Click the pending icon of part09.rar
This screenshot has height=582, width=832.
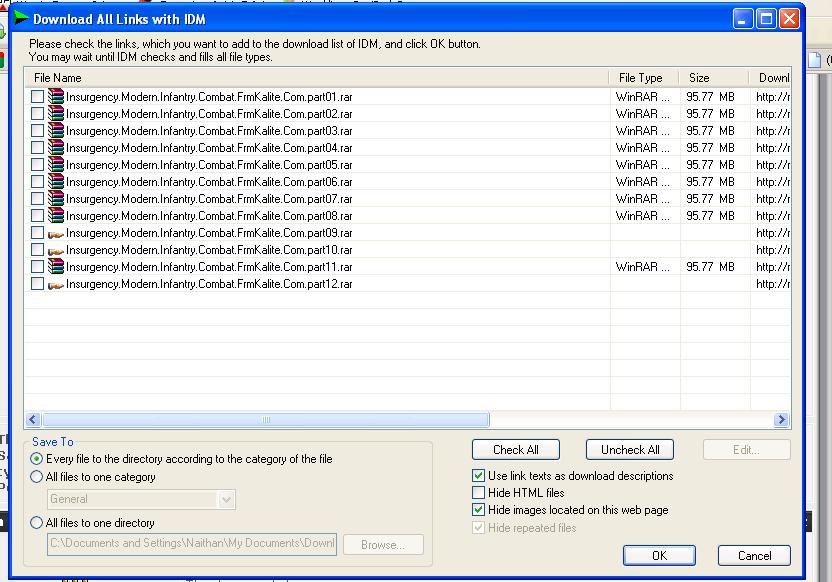[56, 234]
